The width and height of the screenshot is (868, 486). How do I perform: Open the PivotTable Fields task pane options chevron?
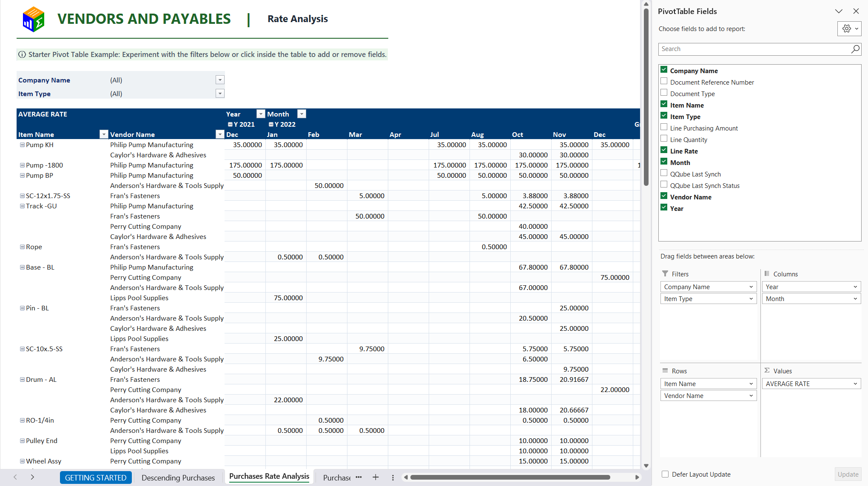pos(839,11)
